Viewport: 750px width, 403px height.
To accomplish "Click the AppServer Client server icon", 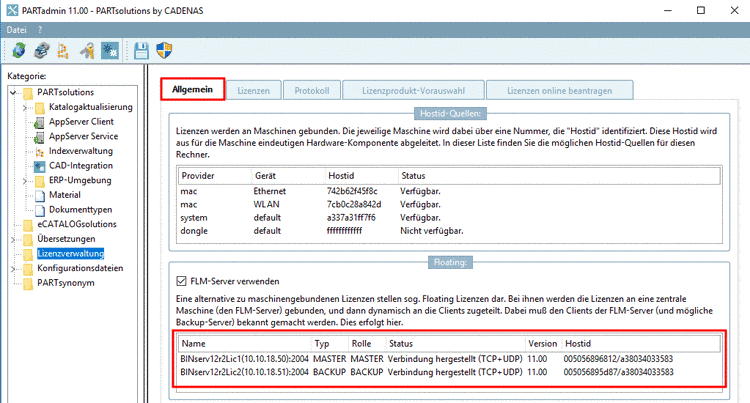I will click(40, 122).
